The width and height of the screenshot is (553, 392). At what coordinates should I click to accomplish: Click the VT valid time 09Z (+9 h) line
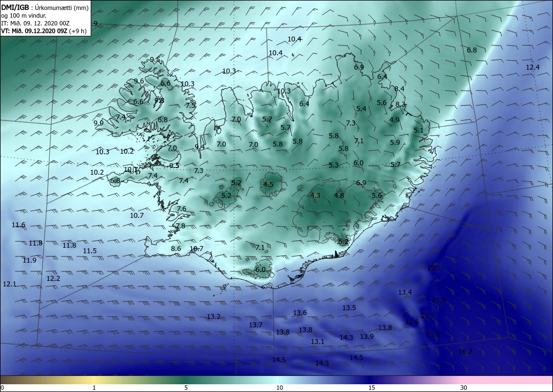point(43,30)
